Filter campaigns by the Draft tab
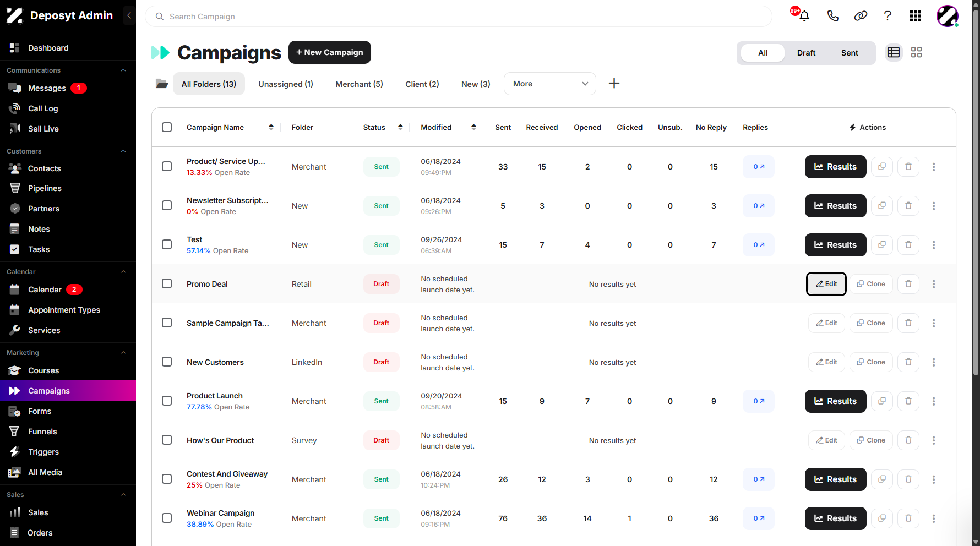Image resolution: width=980 pixels, height=546 pixels. 806,53
